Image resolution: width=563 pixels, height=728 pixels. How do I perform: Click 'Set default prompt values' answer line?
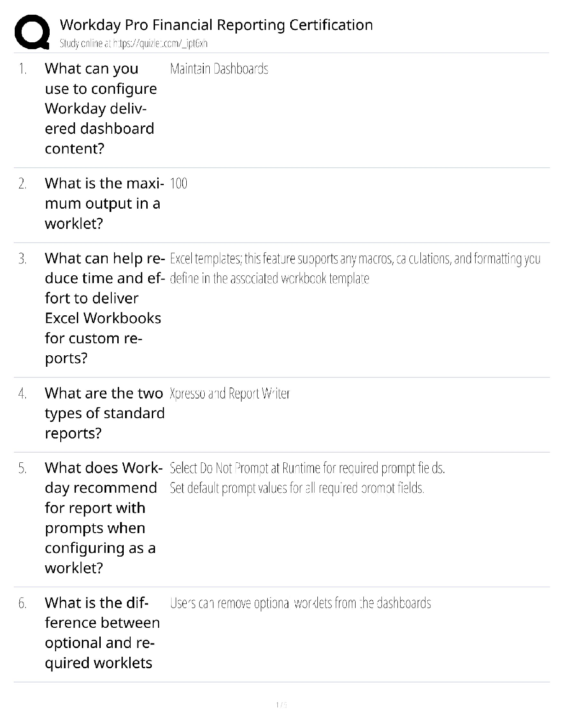click(x=297, y=488)
